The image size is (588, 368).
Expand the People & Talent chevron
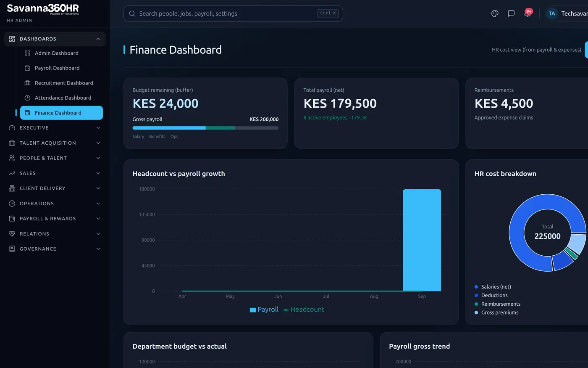point(98,158)
